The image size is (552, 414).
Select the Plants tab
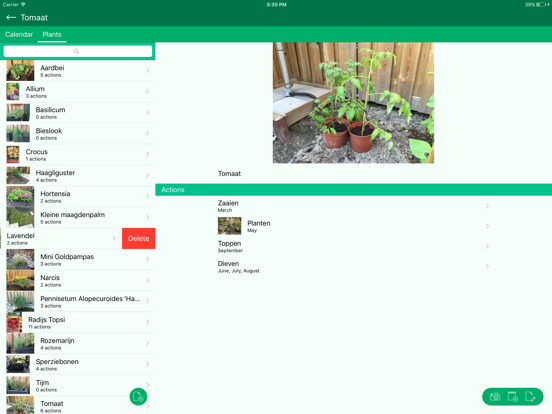(x=52, y=34)
